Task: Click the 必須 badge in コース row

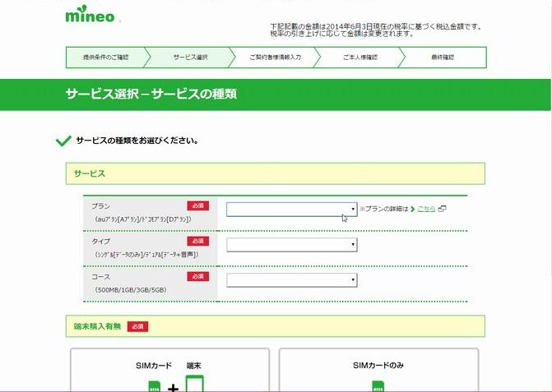Action: tap(197, 277)
